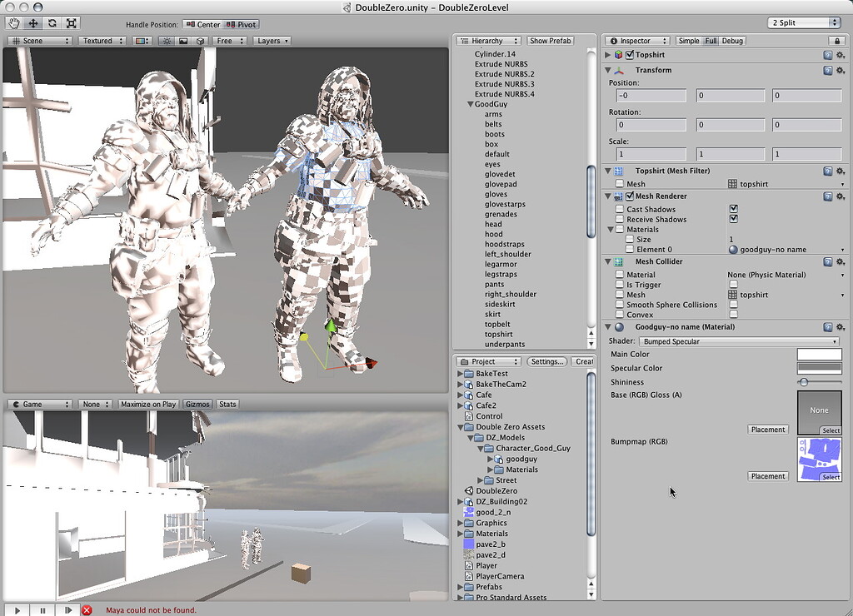Viewport: 853px width, 616px height.
Task: Switch Inspector to Debug mode
Action: tap(734, 40)
